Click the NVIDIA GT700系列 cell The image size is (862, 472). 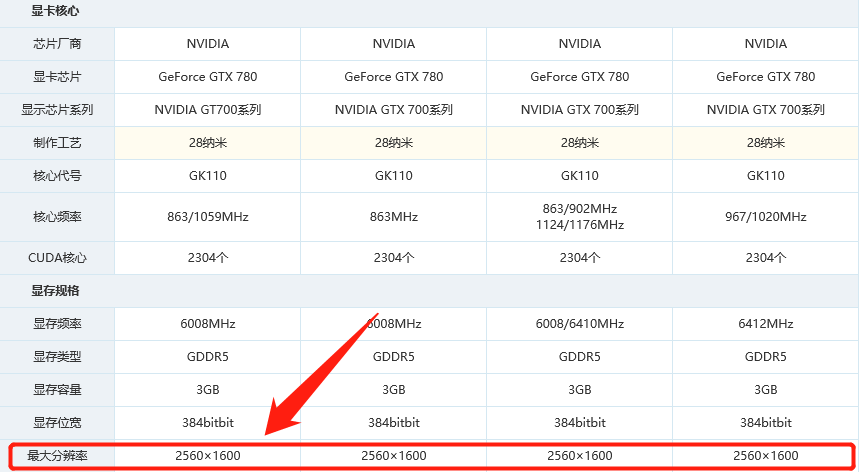[x=208, y=110]
